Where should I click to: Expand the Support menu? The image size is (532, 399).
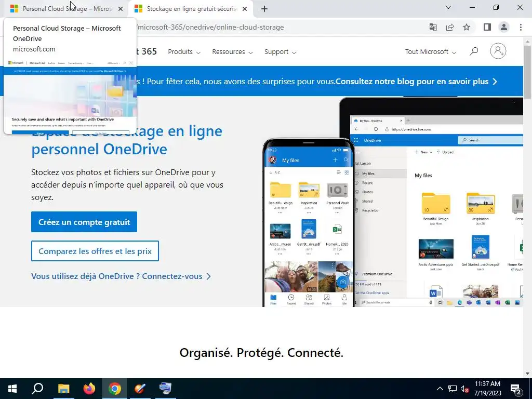tap(280, 51)
